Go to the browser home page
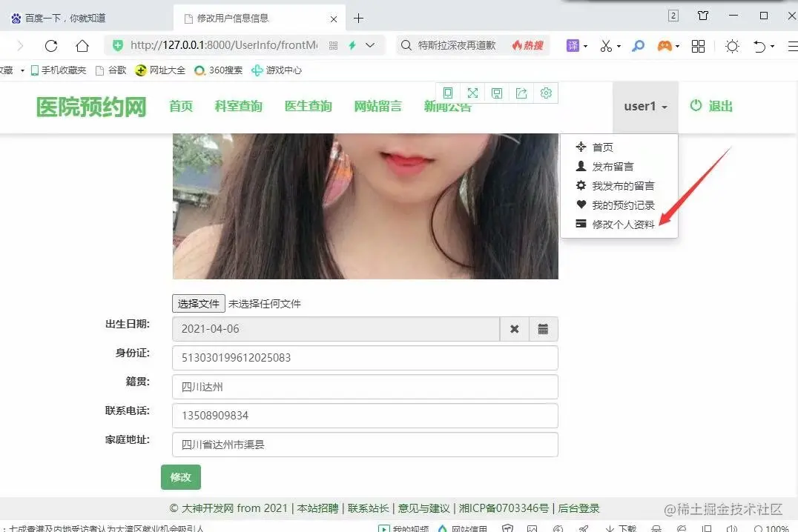The image size is (798, 532). click(82, 46)
